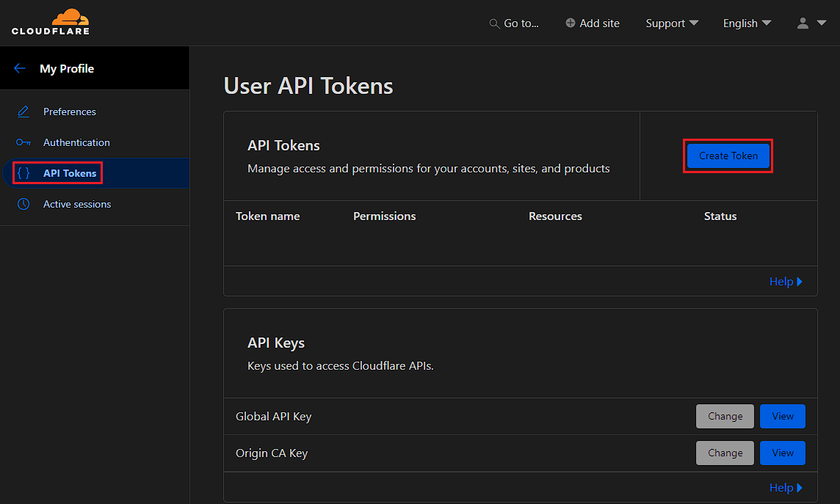The height and width of the screenshot is (504, 840).
Task: Click the Resources column header
Action: click(x=556, y=216)
